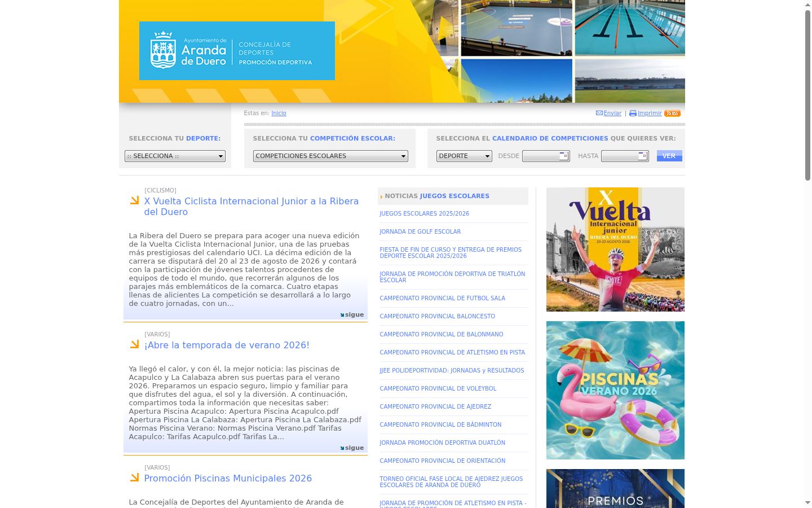Viewport: 812px width, 508px height.
Task: Click the printer icon beside Imprimir
Action: point(633,113)
